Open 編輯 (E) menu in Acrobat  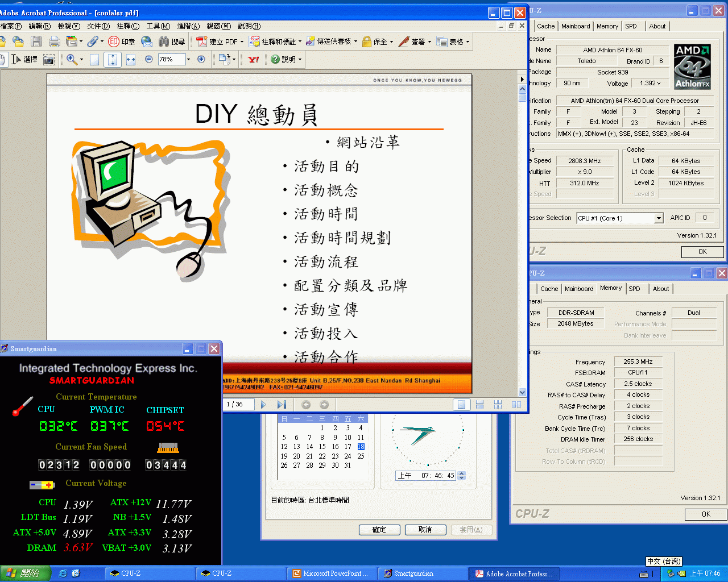point(39,26)
